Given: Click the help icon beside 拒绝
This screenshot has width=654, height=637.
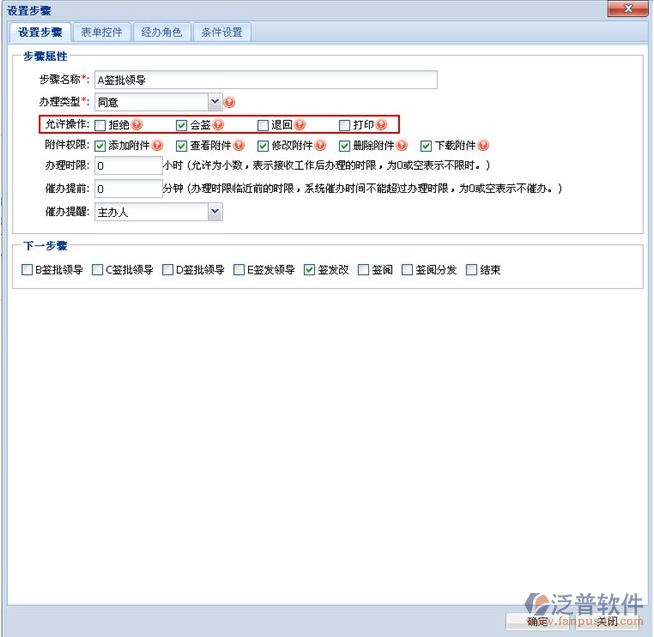Looking at the screenshot, I should coord(137,125).
